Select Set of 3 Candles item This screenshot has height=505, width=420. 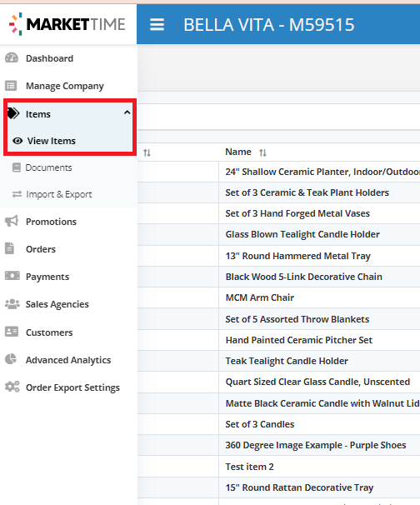click(x=260, y=424)
